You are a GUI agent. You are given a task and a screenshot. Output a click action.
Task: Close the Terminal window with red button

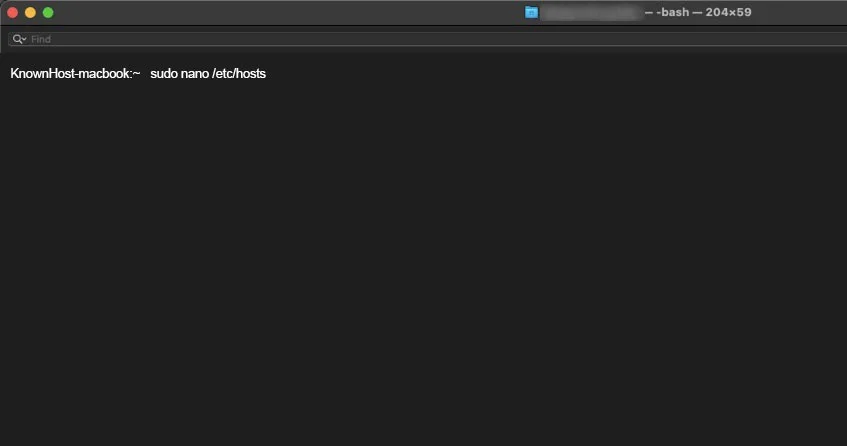coord(13,12)
